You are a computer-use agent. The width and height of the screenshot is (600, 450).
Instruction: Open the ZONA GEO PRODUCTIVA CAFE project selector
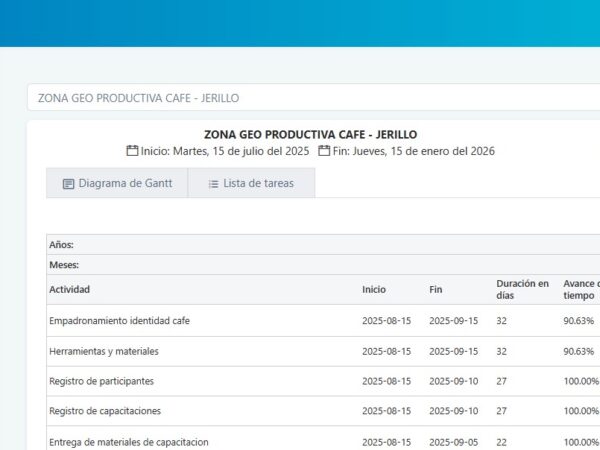(x=300, y=98)
